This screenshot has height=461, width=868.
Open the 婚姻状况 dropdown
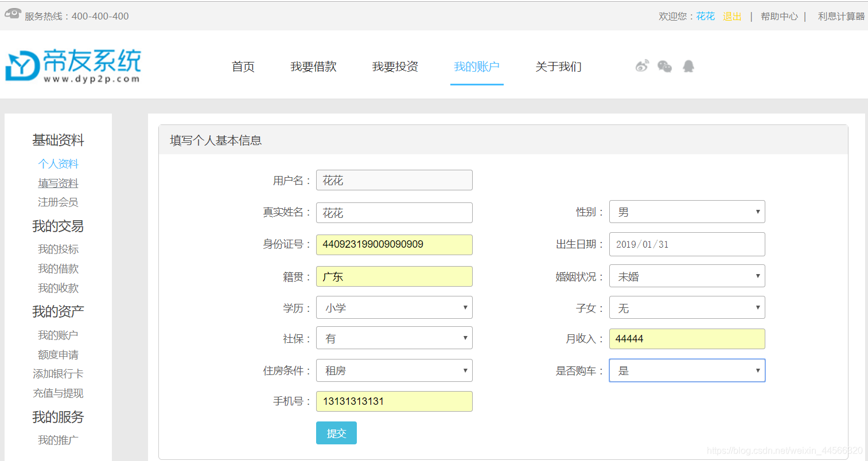click(687, 276)
